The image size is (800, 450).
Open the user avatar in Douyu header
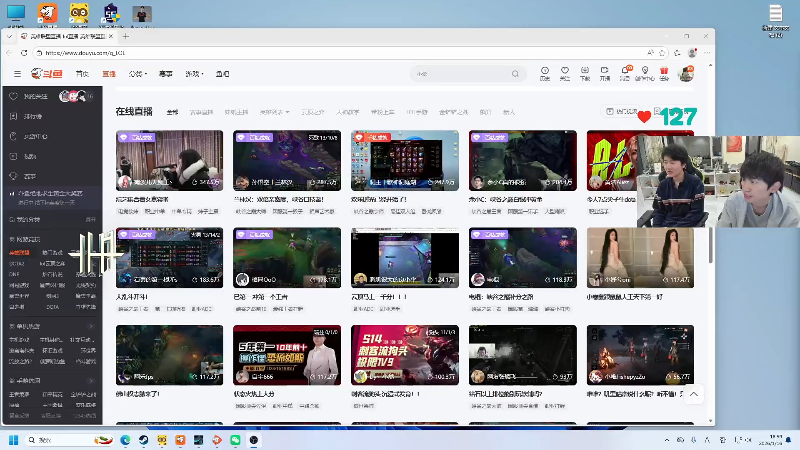click(686, 74)
